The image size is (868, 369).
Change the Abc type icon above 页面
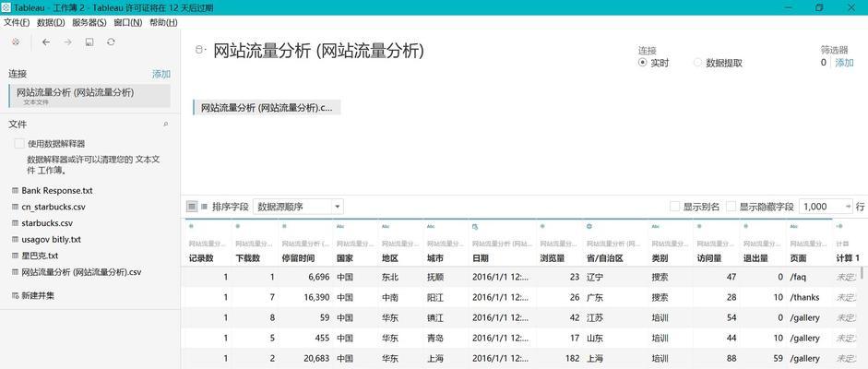pyautogui.click(x=794, y=226)
